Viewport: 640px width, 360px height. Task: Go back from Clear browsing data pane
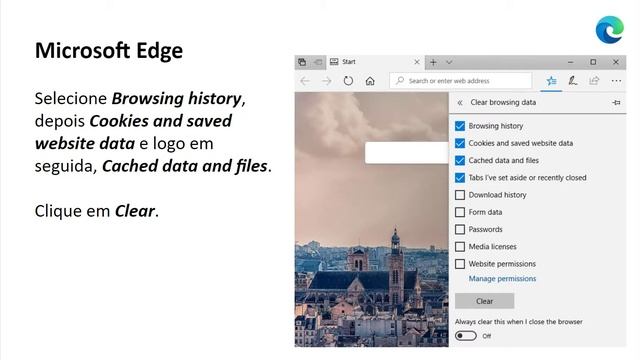(x=460, y=103)
